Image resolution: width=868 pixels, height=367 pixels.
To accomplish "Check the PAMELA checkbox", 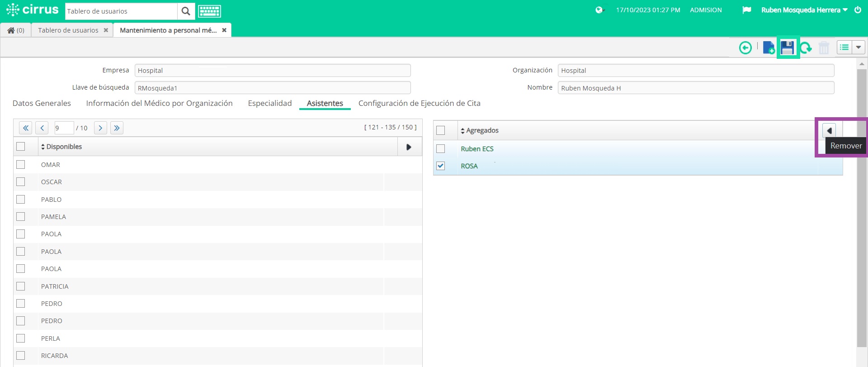I will coord(21,217).
